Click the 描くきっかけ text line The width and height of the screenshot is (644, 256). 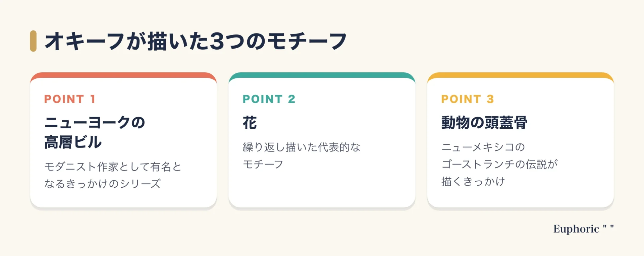[x=473, y=182]
